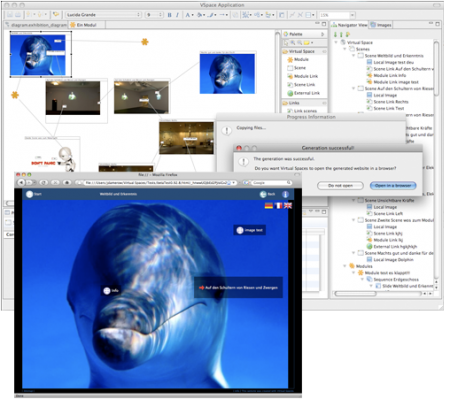Click the Image text link on website

[250, 230]
